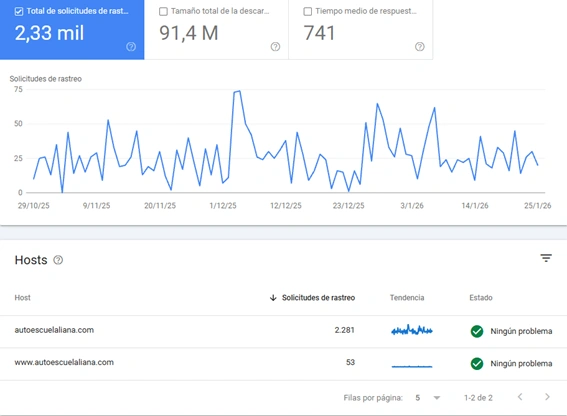Viewport: 567px width, 416px height.
Task: Click help icon next to Hosts heading
Action: [x=58, y=260]
